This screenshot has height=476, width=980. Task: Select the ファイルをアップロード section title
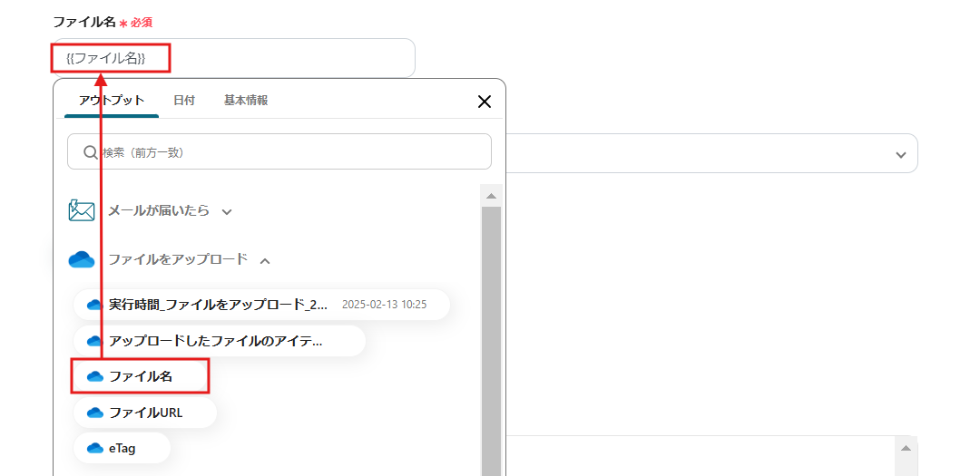pos(178,259)
